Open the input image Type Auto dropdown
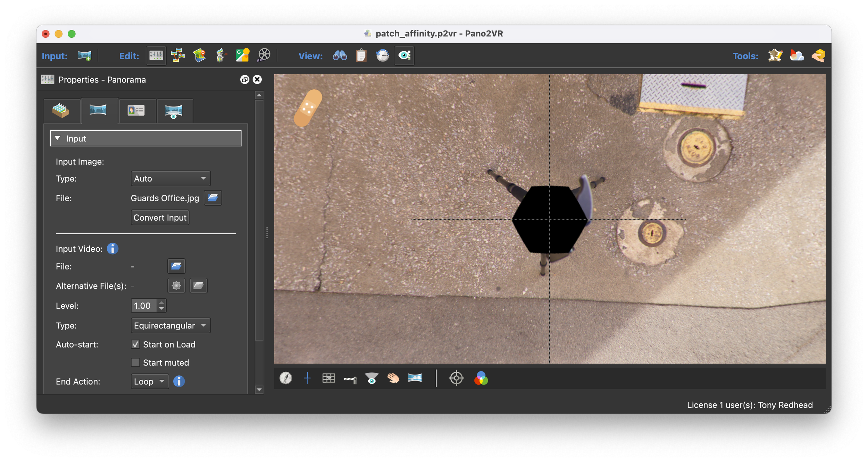Screen dimensions: 868x462 pyautogui.click(x=170, y=179)
